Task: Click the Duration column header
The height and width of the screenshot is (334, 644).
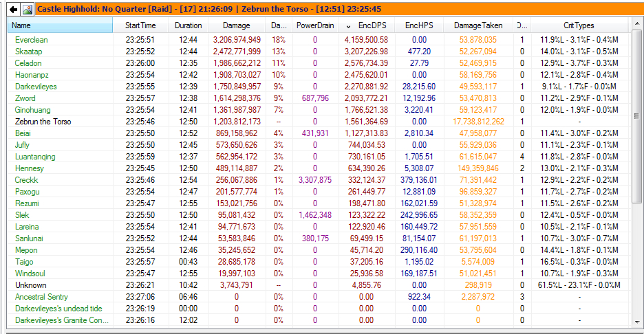Action: [x=188, y=25]
